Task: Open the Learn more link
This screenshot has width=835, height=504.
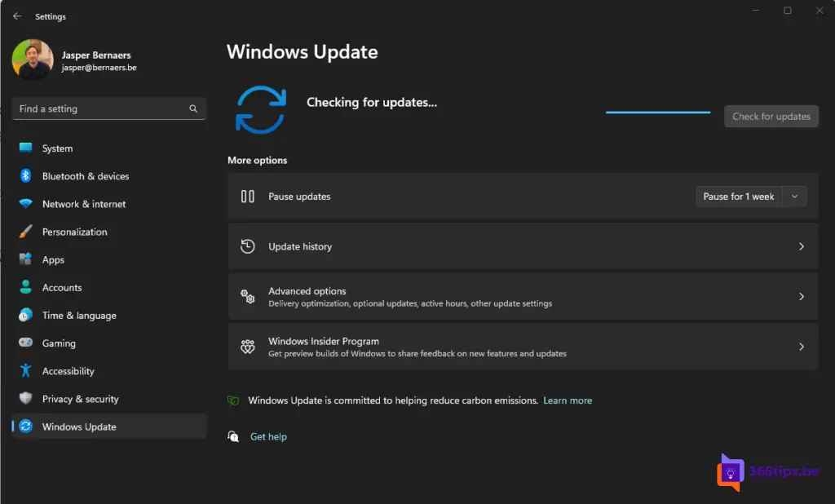Action: (568, 400)
